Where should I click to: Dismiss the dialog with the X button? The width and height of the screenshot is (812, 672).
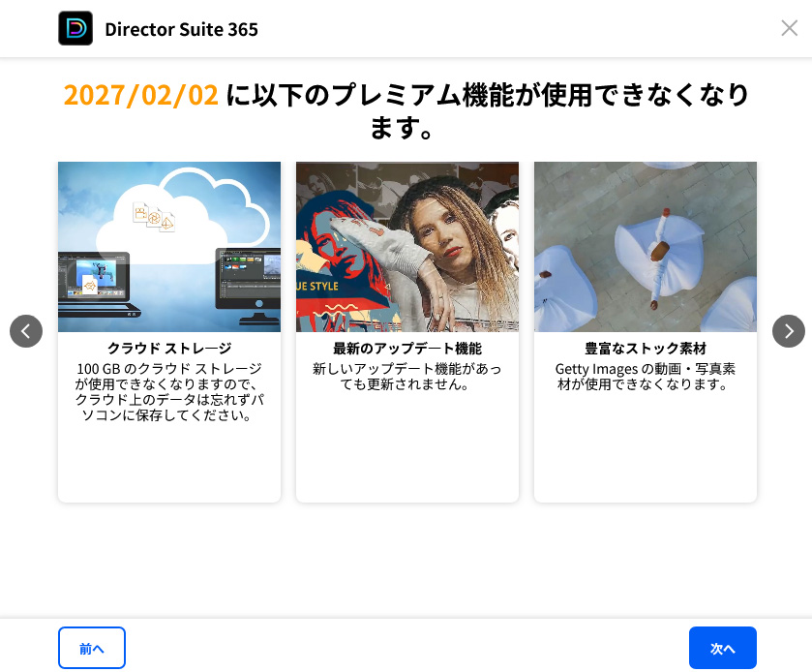(790, 28)
